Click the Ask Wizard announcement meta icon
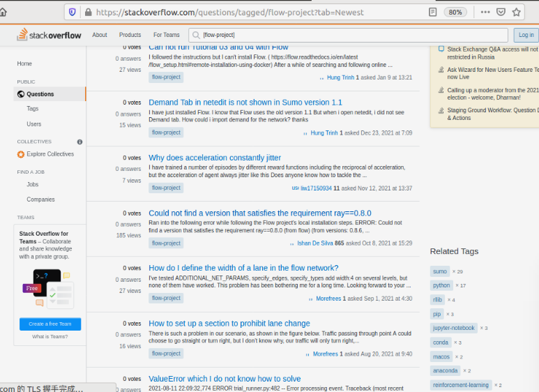 coord(441,70)
